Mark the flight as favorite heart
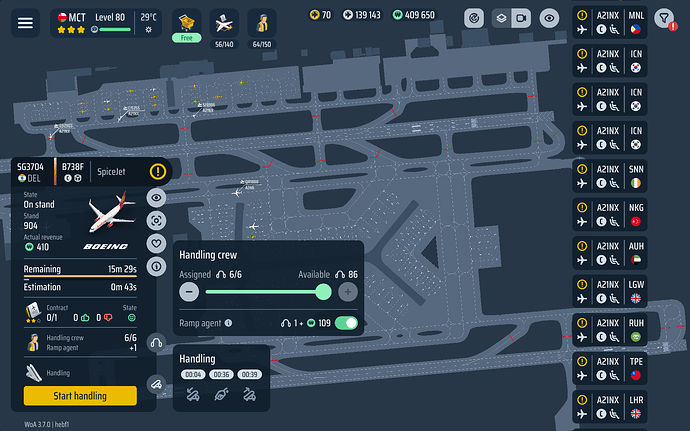 tap(156, 243)
